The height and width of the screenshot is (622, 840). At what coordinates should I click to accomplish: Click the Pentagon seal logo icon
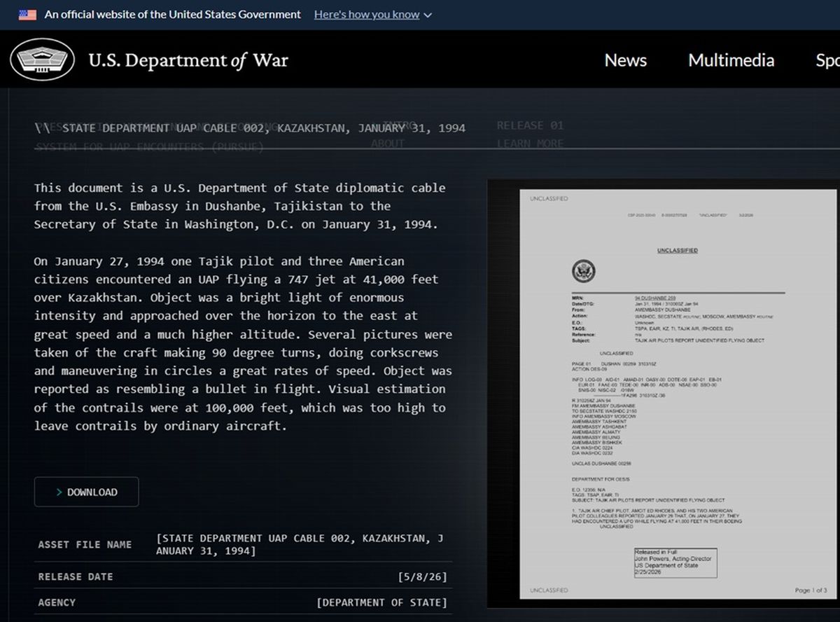(x=43, y=60)
